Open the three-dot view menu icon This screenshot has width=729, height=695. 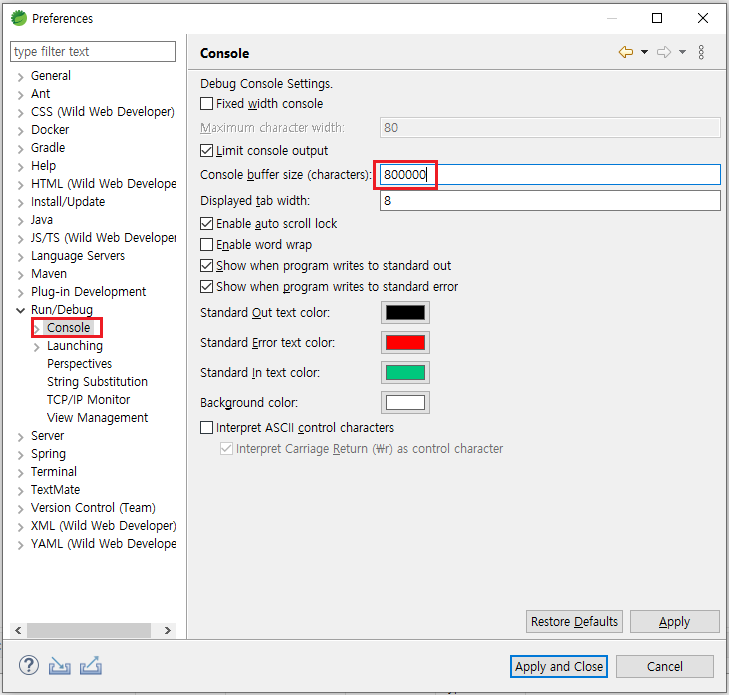pos(701,53)
